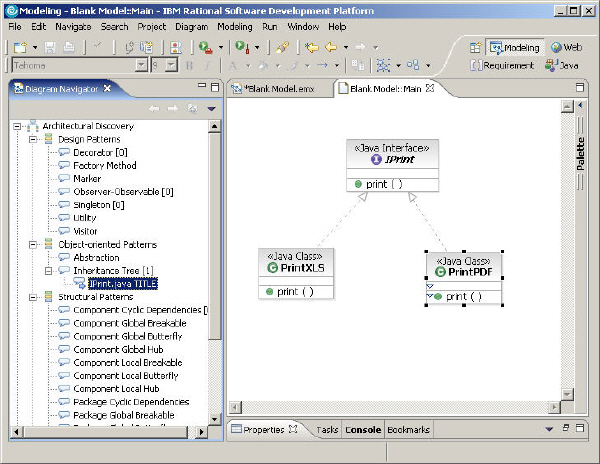This screenshot has height=464, width=600.
Task: Click the Print toolbar icon
Action: 69,47
